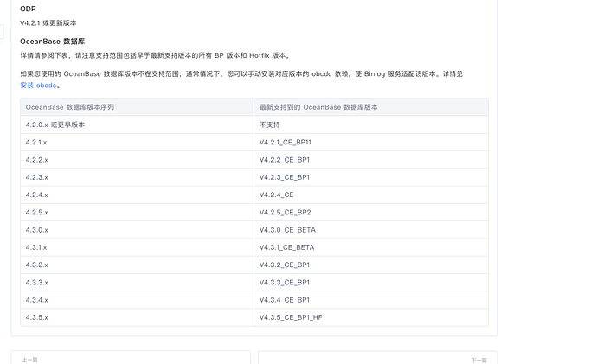This screenshot has height=364, width=597.
Task: Click the 最新支持到的 OceanBase 数据库版本 column header
Action: coord(318,107)
